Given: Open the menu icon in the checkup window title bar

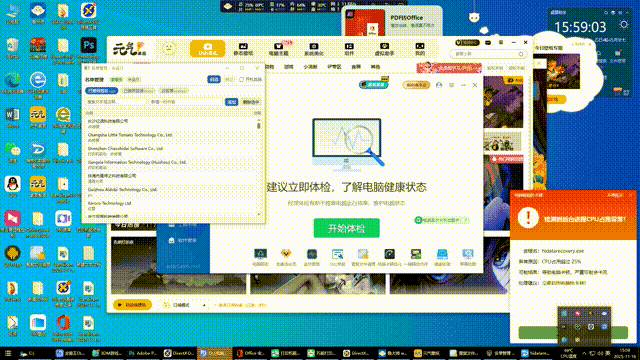Looking at the screenshot, I should (451, 85).
